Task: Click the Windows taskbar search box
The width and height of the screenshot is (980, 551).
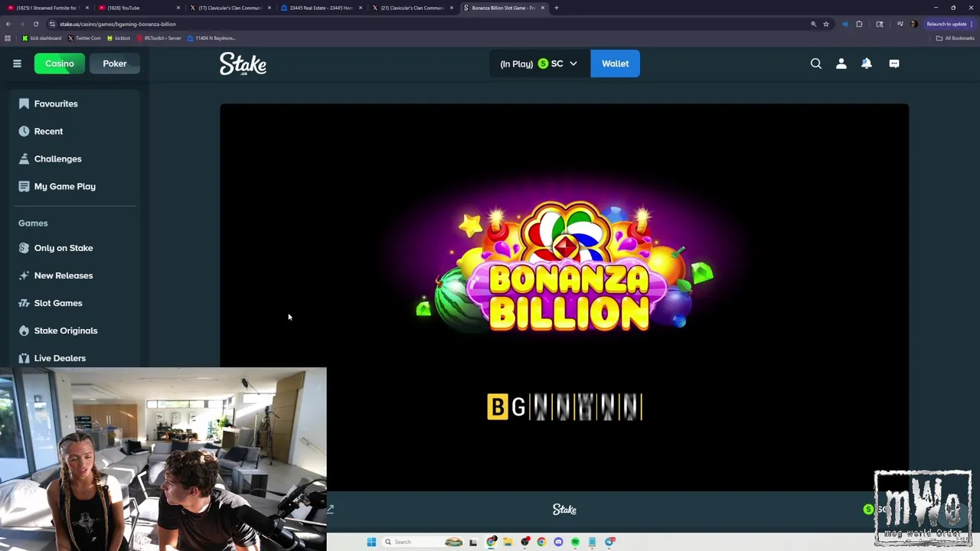Action: (423, 542)
